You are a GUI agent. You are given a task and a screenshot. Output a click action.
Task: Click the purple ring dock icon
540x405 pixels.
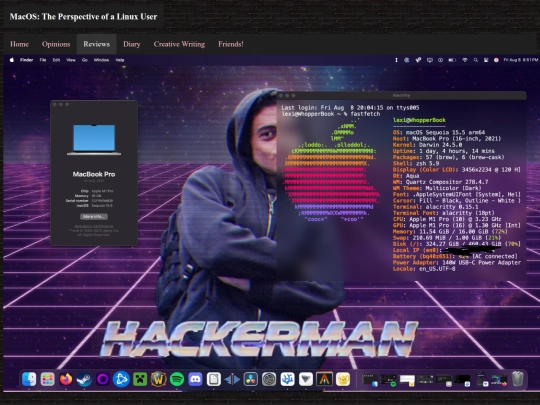coord(103,380)
